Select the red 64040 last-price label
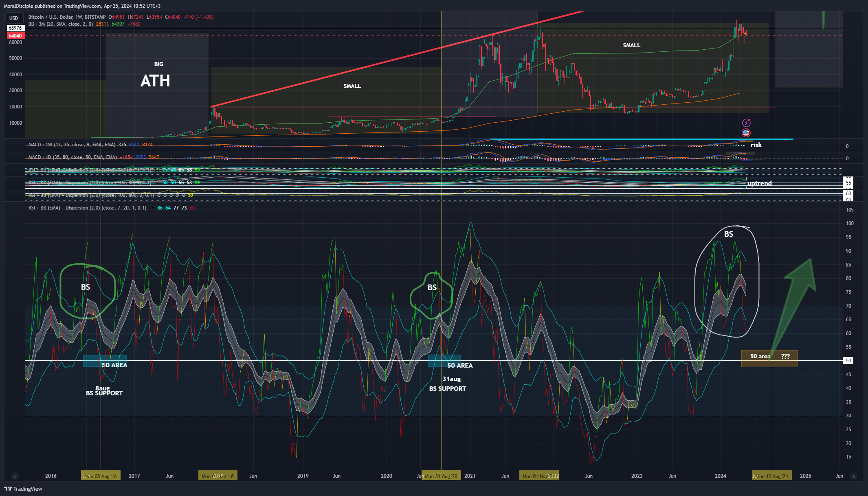 15,36
